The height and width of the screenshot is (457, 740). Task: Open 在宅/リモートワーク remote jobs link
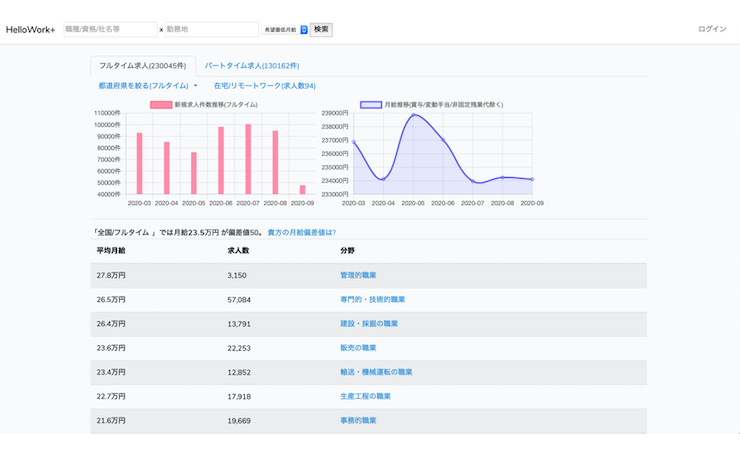264,87
